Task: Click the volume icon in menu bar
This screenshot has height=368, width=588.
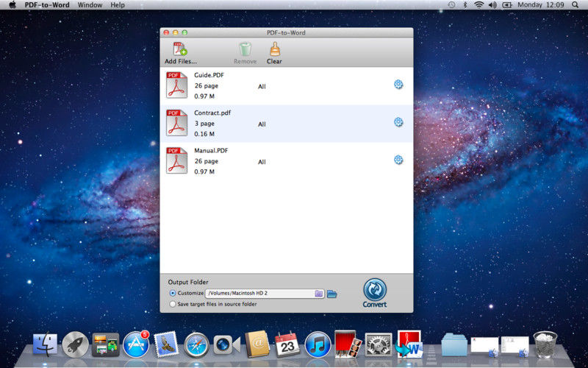Action: coord(492,5)
